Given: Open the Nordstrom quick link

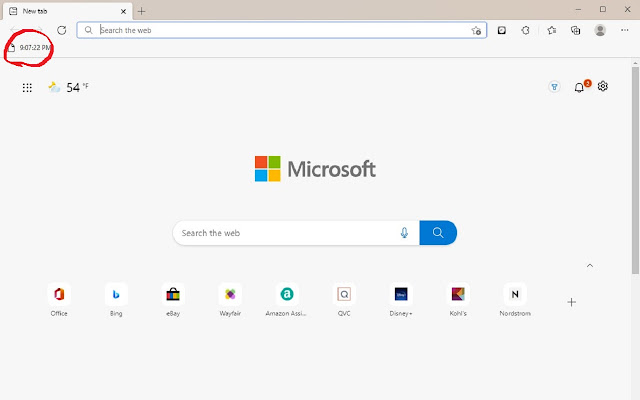Looking at the screenshot, I should 515,300.
